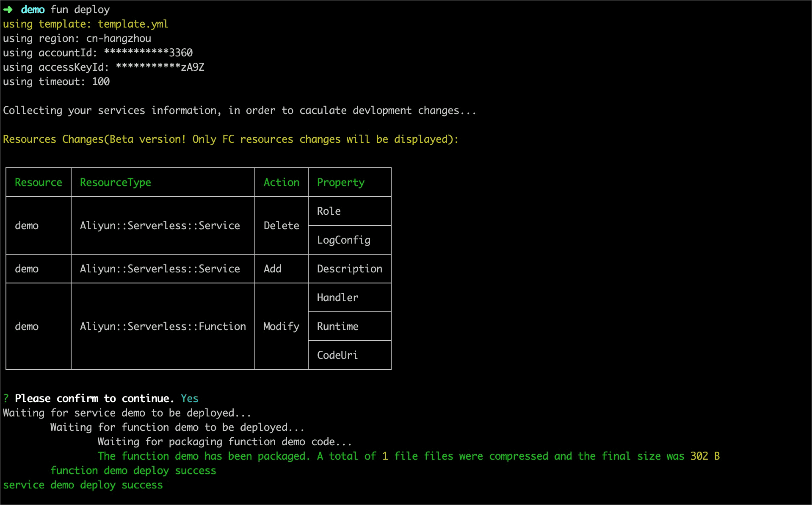Select the Modify action cell
The image size is (812, 505).
point(281,327)
